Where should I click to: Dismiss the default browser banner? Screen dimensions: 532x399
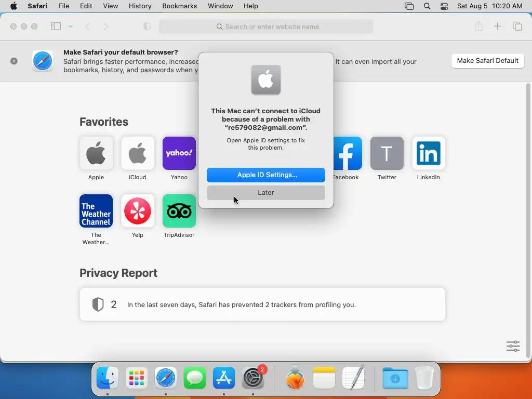[14, 61]
